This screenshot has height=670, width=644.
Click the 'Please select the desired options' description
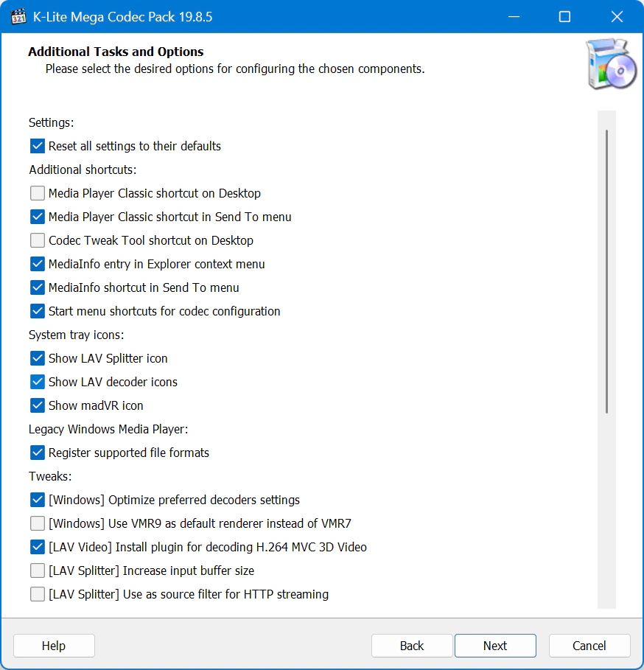click(x=235, y=69)
